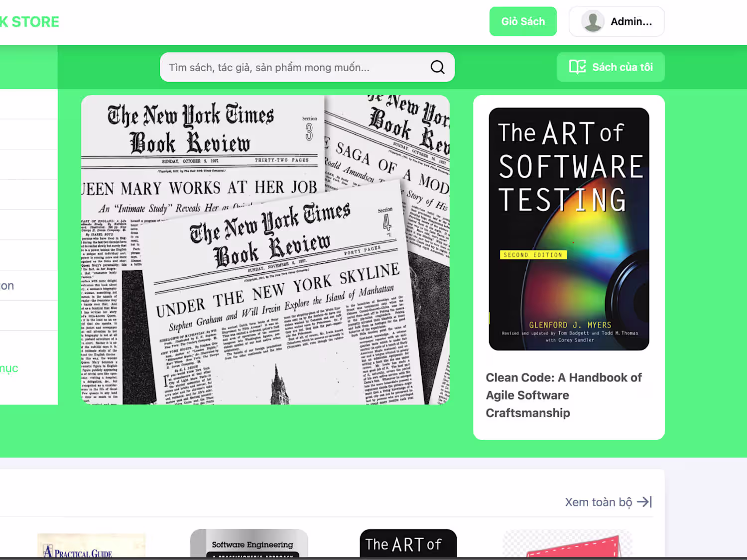Click the arrow icon next to Xem toàn bộ
Viewport: 747px width, 560px height.
(644, 502)
